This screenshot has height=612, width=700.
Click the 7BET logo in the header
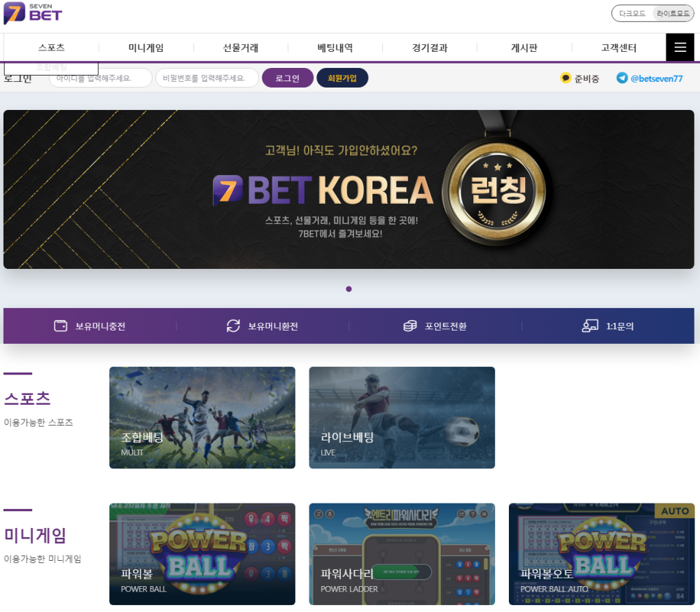(33, 13)
